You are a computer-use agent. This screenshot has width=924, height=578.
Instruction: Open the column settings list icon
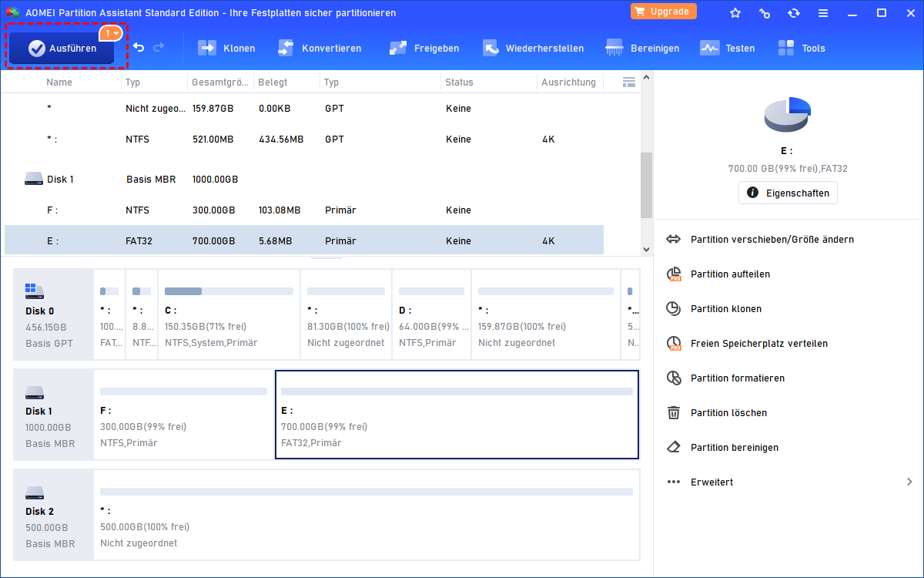point(628,82)
